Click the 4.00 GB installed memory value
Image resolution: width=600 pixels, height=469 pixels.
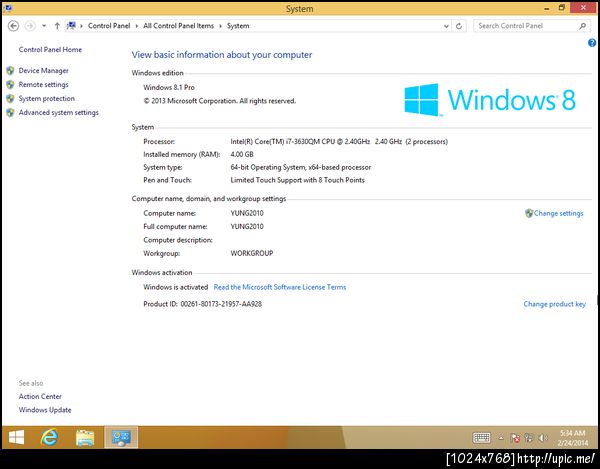242,155
